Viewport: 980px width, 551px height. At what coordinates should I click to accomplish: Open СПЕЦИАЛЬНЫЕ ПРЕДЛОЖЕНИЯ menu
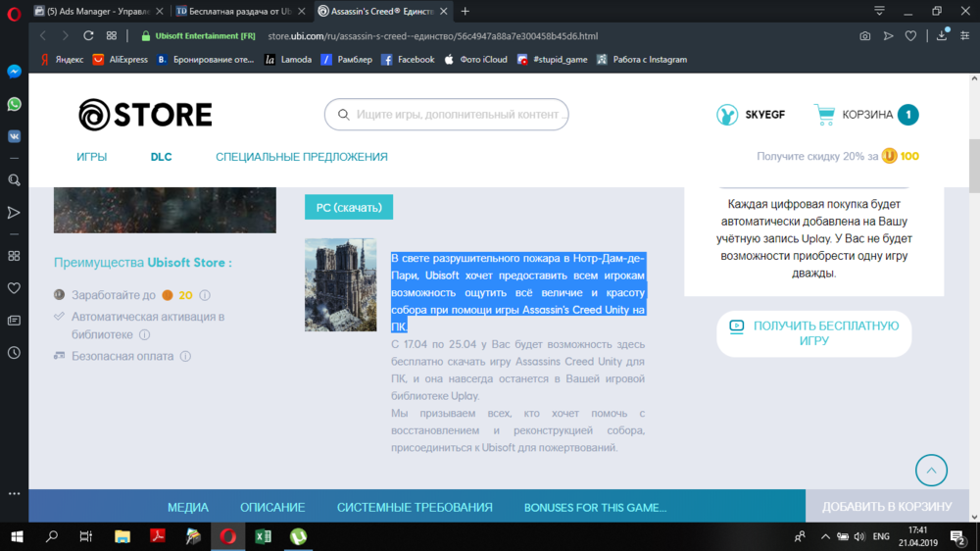[302, 157]
